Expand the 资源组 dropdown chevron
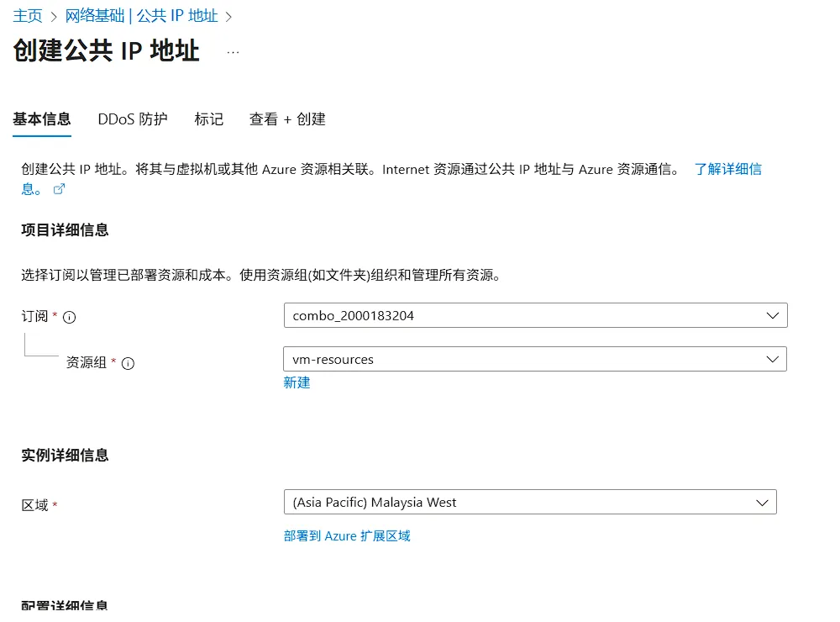840x622 pixels. coord(773,359)
